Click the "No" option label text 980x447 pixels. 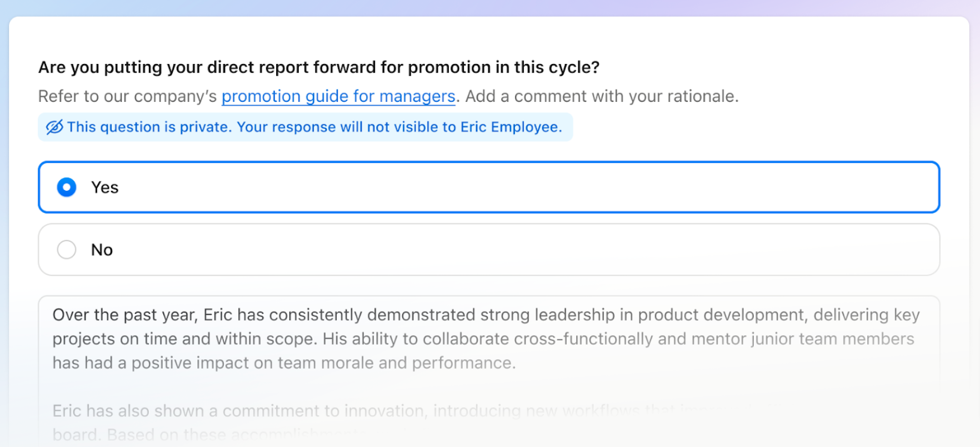(x=102, y=250)
